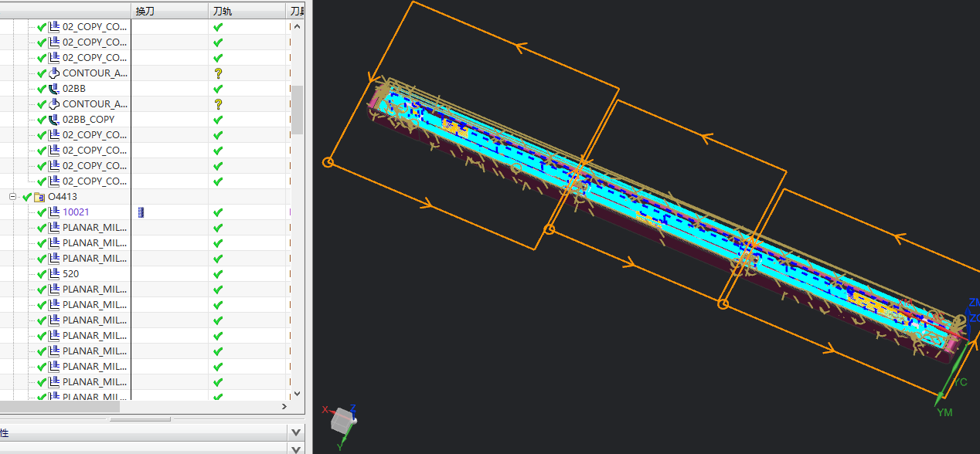Click the horizontal scrollbar right arrow
The image size is (980, 454).
(284, 406)
